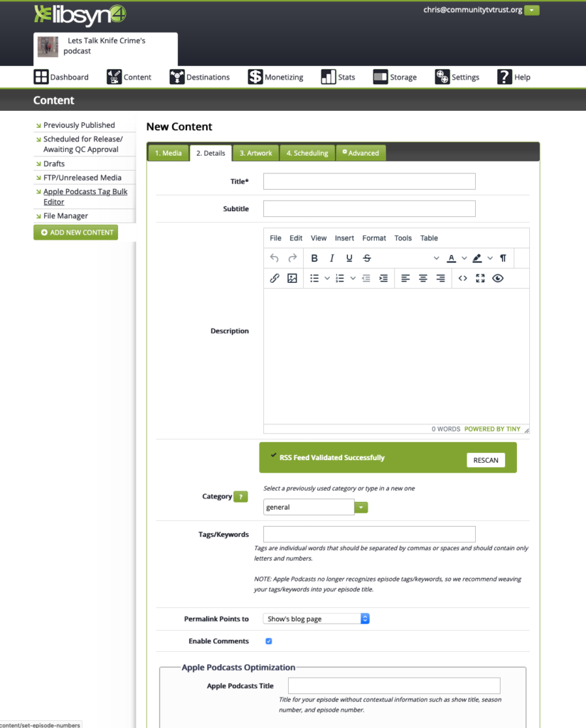Create a numbered list
Screen dimensions: 586x728
point(340,278)
